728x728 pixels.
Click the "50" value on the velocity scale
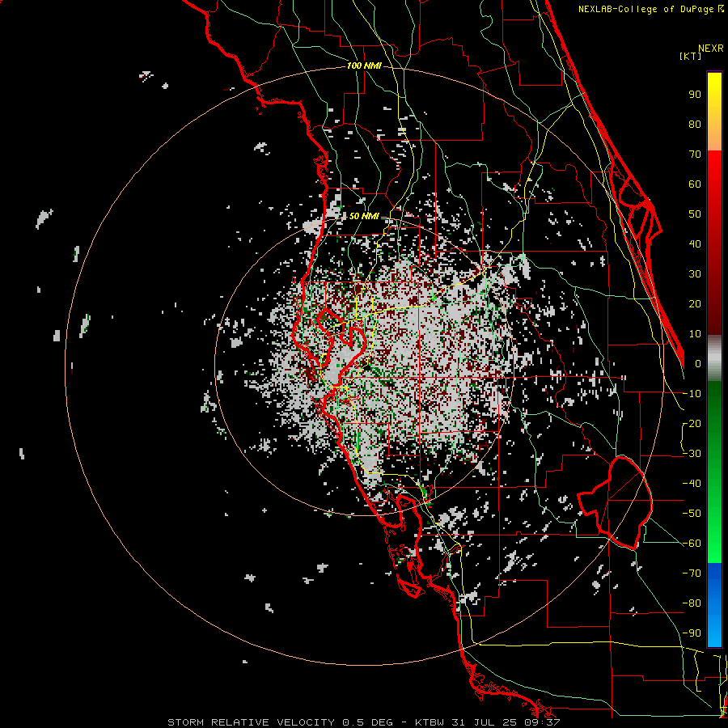(x=695, y=214)
